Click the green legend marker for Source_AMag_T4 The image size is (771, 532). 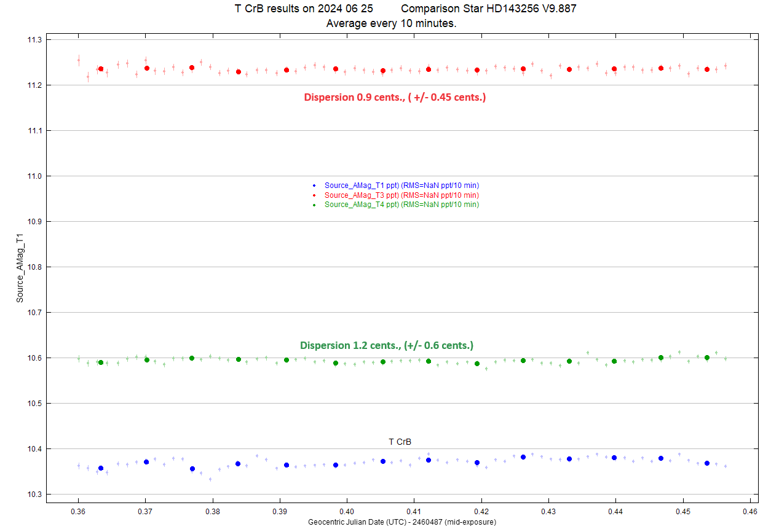point(314,205)
